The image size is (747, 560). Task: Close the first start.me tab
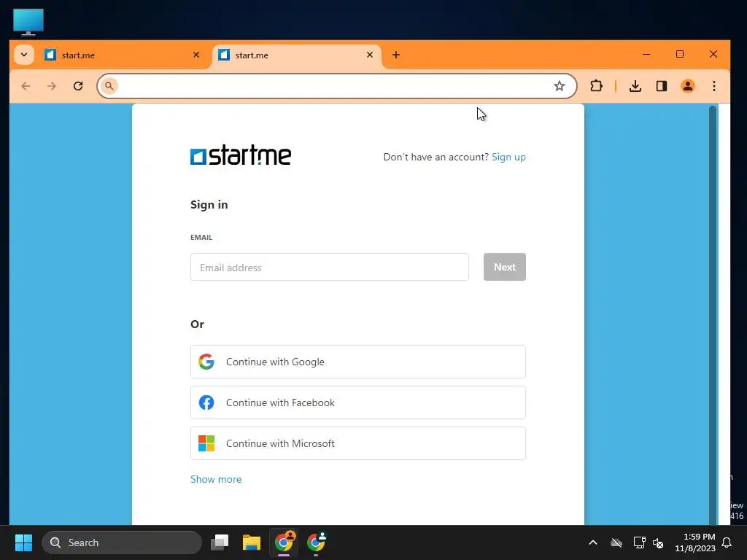(x=196, y=55)
